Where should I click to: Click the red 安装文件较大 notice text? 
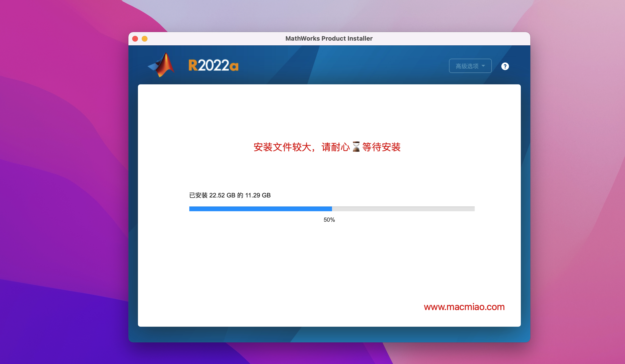[282, 147]
